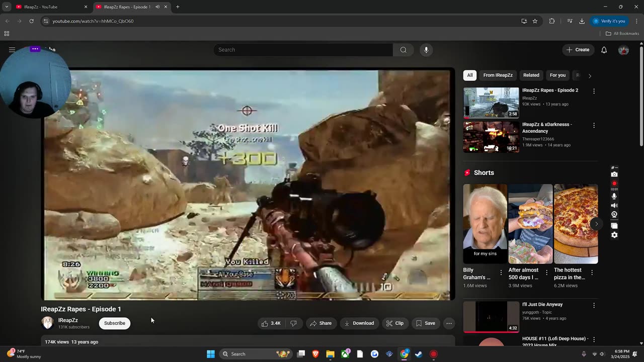Click the Create button
644x362 pixels.
(x=578, y=50)
